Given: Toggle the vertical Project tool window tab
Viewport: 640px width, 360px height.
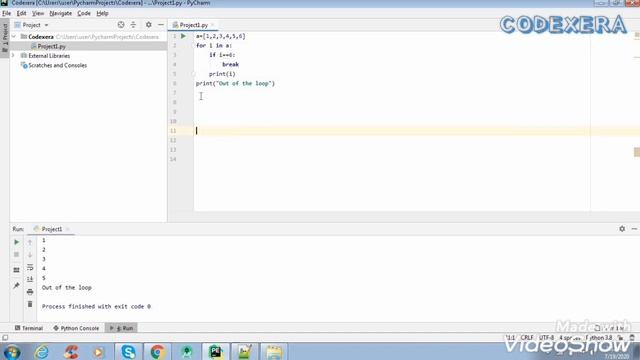Looking at the screenshot, I should click(4, 38).
